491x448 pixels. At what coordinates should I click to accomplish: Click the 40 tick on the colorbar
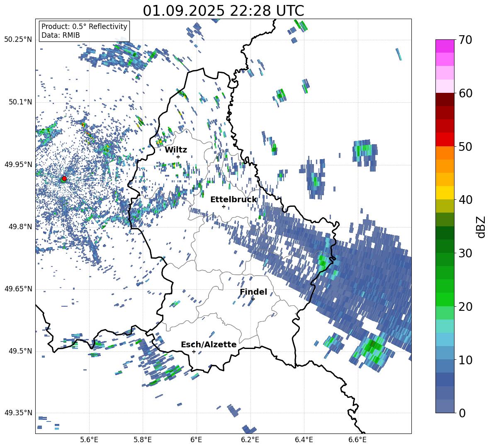point(465,200)
